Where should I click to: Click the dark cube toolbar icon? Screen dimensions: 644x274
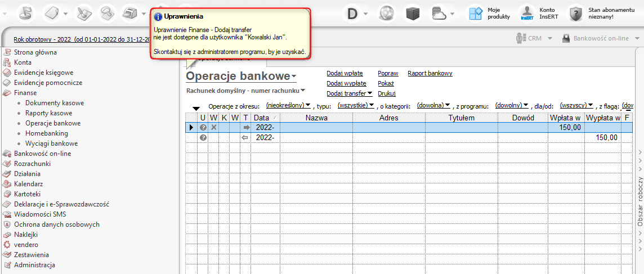[413, 14]
